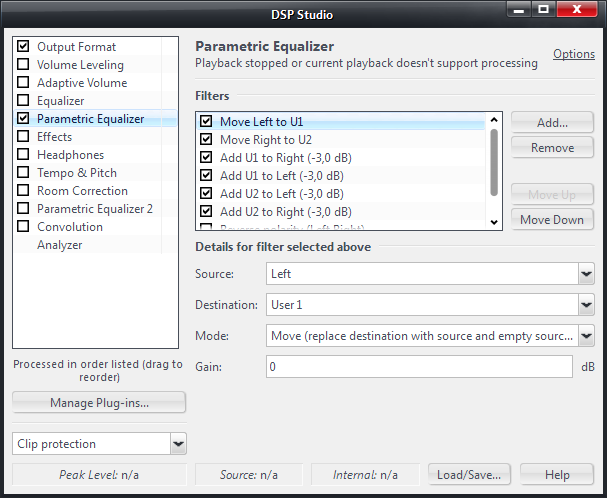Image resolution: width=607 pixels, height=498 pixels.
Task: Open the Analyzer section
Action: (x=60, y=245)
